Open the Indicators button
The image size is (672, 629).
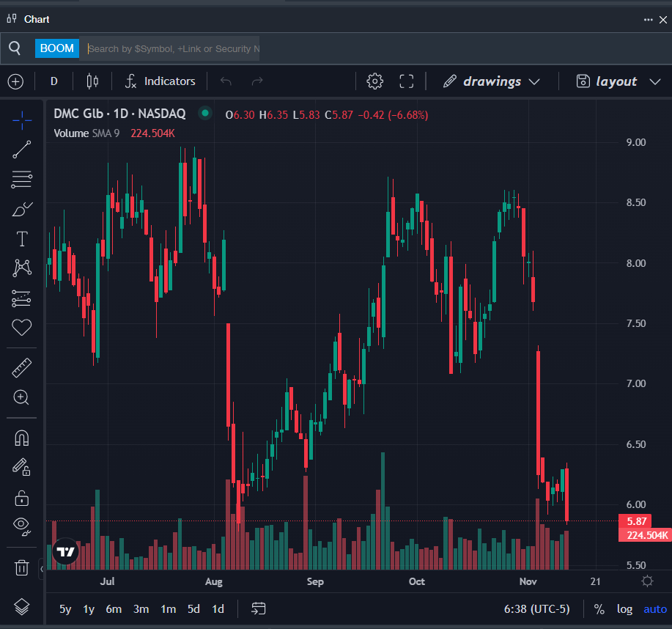pos(160,81)
